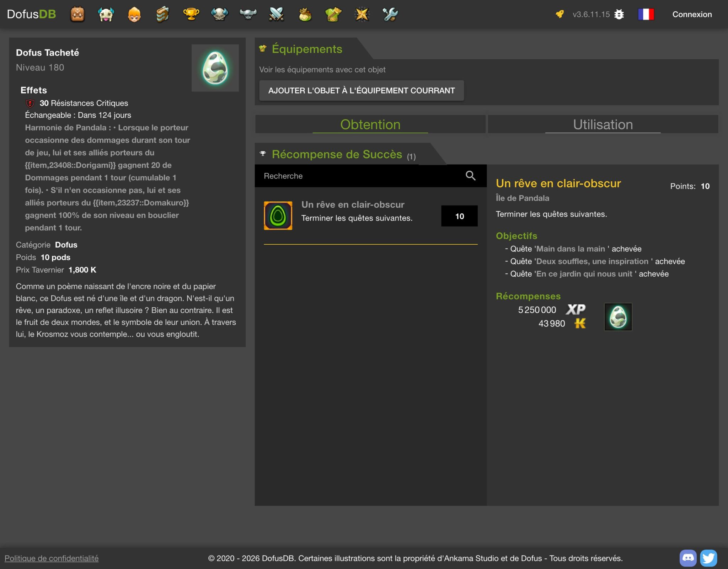The width and height of the screenshot is (728, 569).
Task: Click the Connexion login button
Action: click(692, 14)
